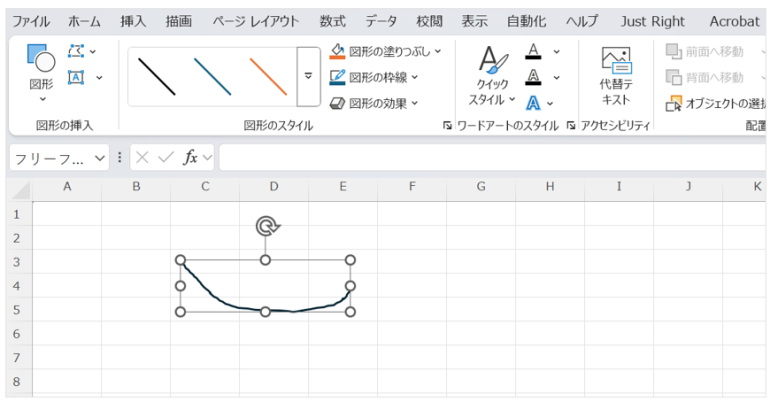The image size is (770, 402).
Task: Switch to the 自動化 tab
Action: 526,22
